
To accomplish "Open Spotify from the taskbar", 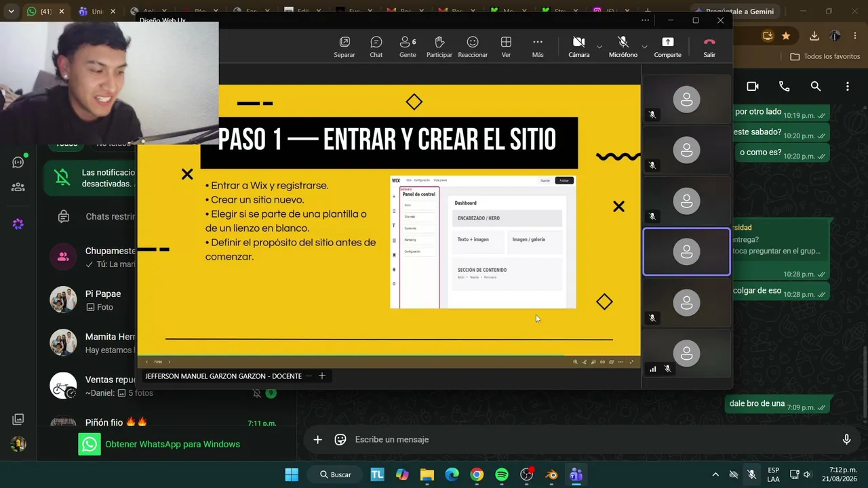I will 502,474.
